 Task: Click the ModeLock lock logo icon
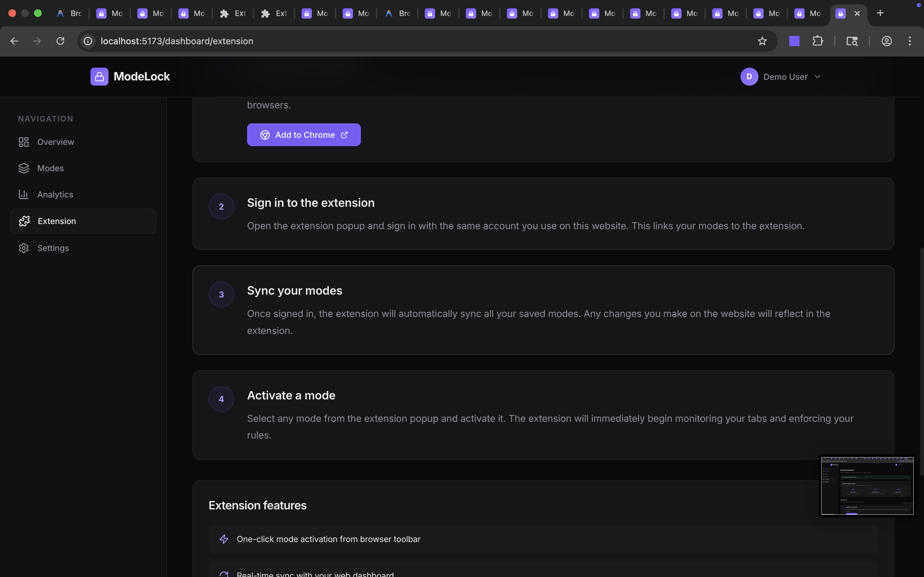click(x=99, y=77)
